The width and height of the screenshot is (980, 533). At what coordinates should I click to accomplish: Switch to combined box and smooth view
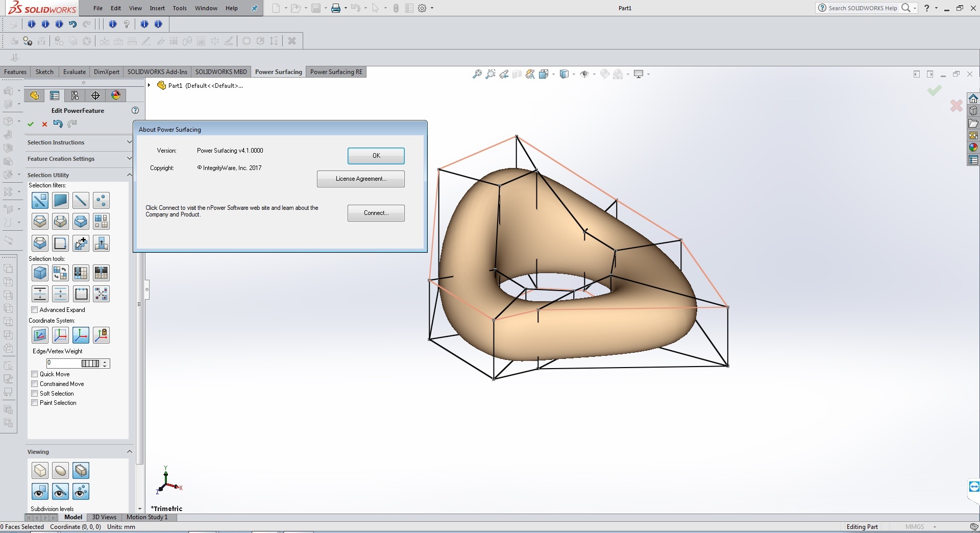[81, 471]
